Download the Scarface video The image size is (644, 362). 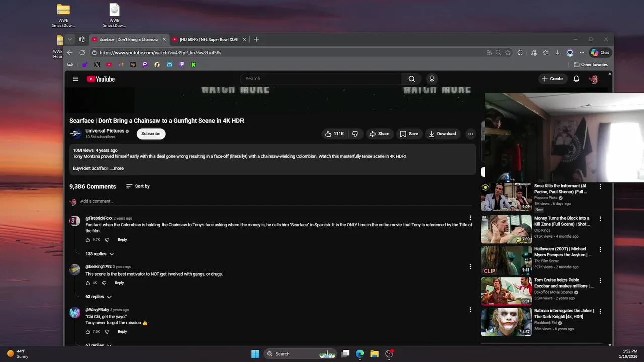[442, 134]
